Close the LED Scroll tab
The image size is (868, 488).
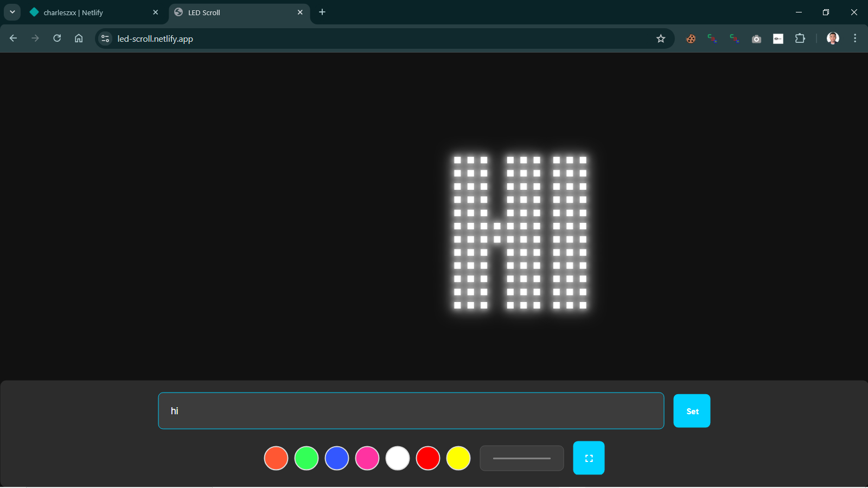[x=300, y=12]
